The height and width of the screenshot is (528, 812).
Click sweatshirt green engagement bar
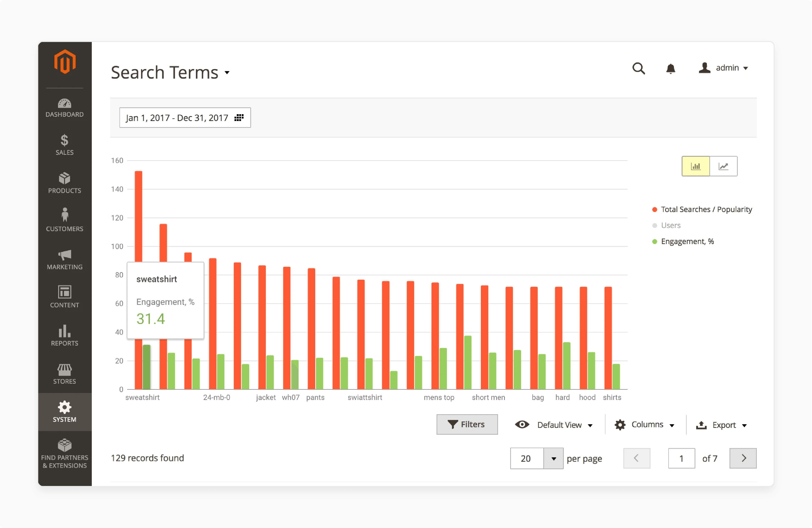146,367
